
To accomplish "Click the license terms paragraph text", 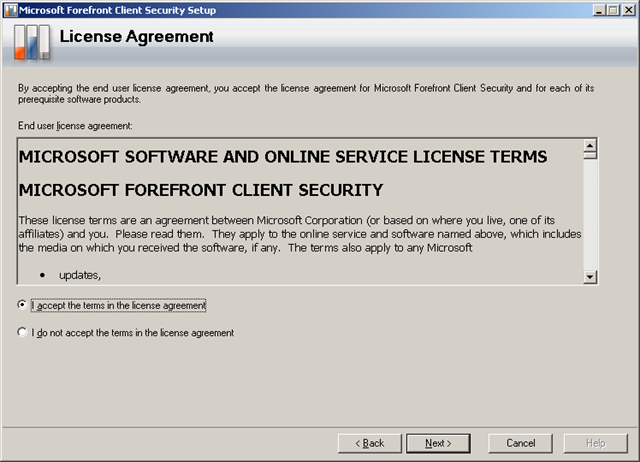I will 300,234.
